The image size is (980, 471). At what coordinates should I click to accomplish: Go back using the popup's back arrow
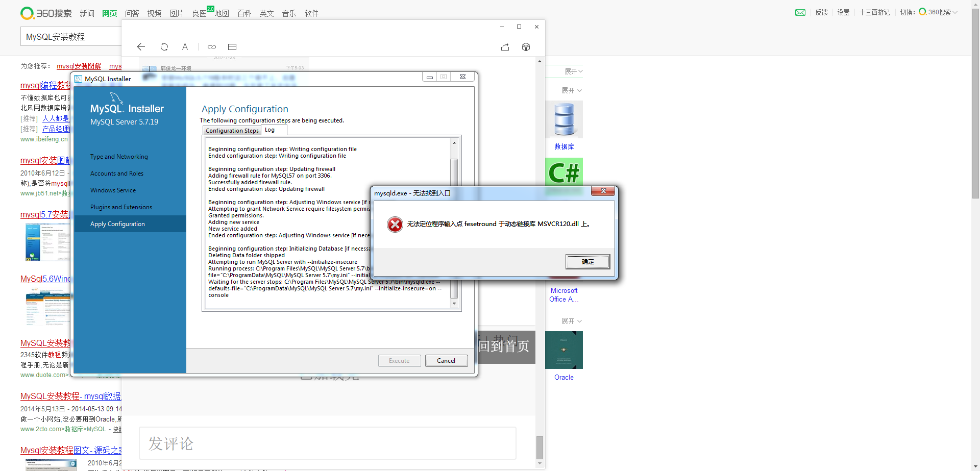(141, 47)
